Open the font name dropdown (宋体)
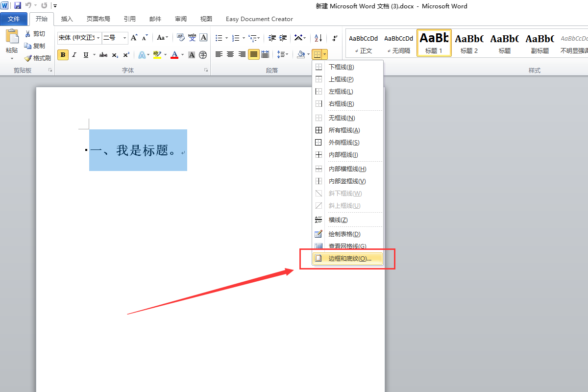 tap(98, 38)
